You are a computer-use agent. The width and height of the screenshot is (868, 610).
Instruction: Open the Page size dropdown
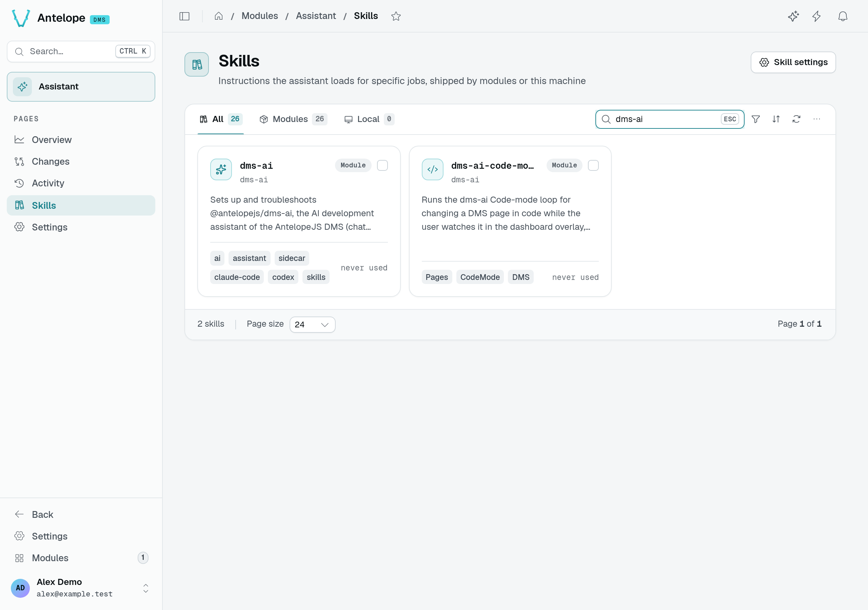click(312, 324)
